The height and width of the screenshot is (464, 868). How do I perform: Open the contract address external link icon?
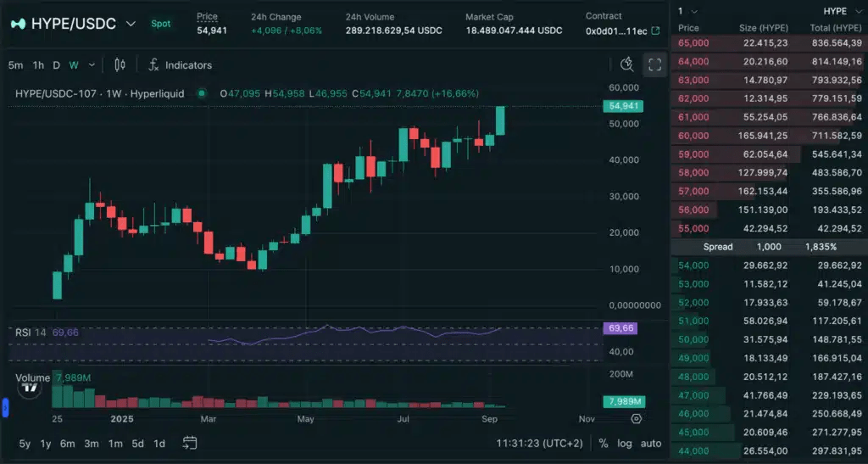tap(655, 31)
